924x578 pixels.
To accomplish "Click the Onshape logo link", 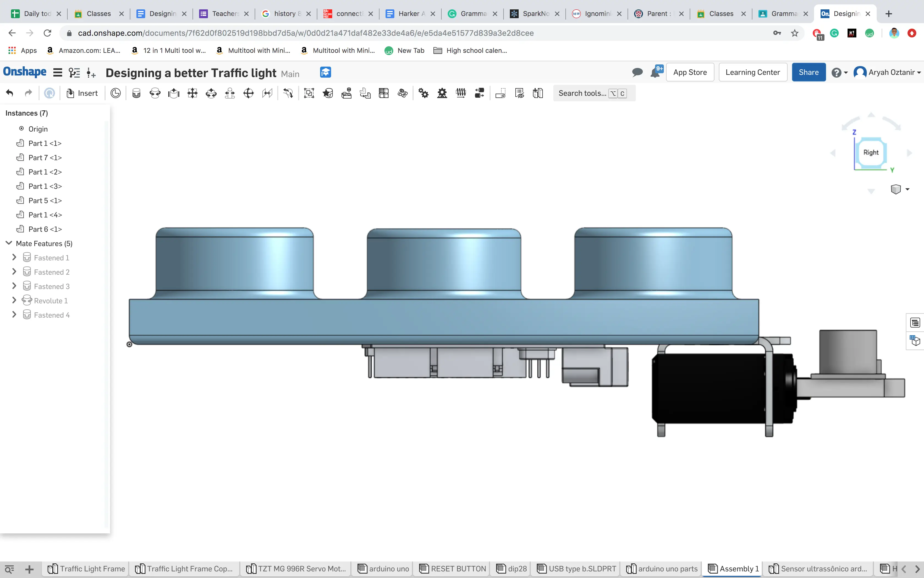I will (25, 72).
